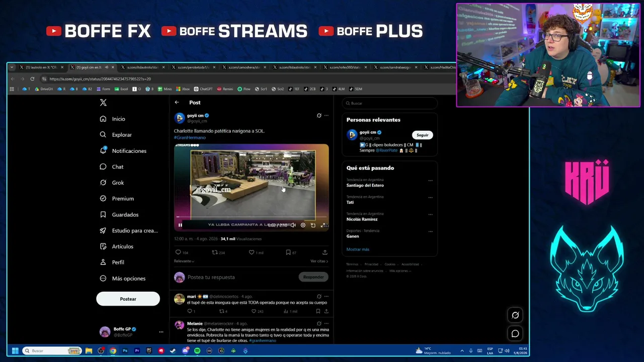The image size is (644, 362).
Task: Open the #GranHermano hashtag link
Action: click(x=190, y=137)
